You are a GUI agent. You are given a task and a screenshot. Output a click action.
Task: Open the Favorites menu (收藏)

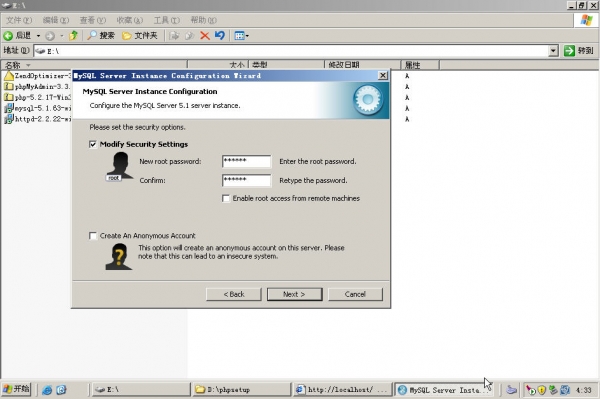click(x=130, y=20)
